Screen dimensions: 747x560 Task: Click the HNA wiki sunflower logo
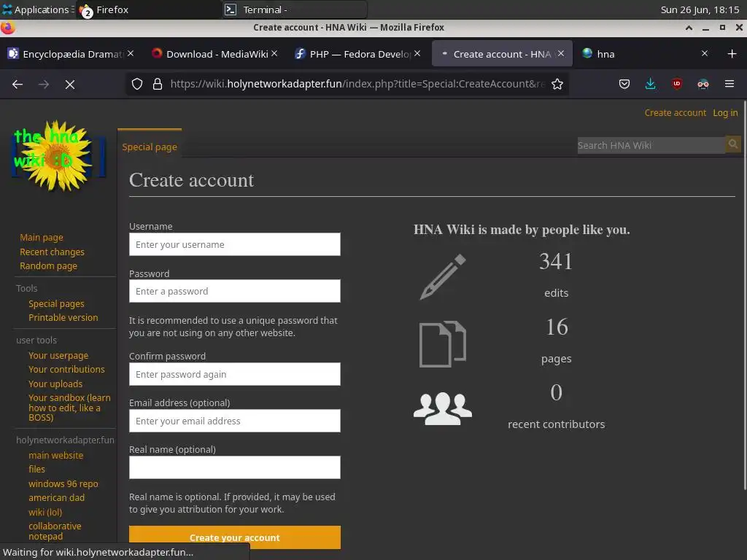[58, 155]
